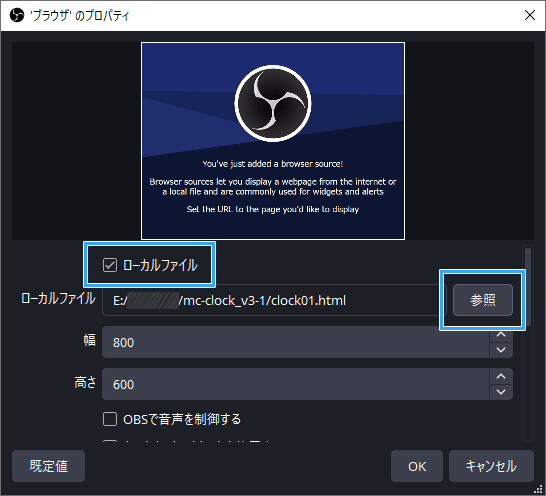Confirm with the OK button

tap(417, 466)
